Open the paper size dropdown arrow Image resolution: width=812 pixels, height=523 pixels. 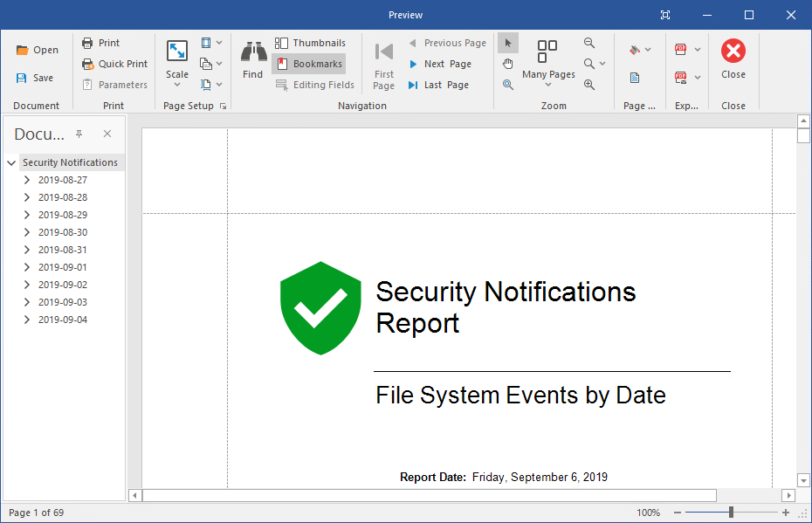click(x=219, y=85)
